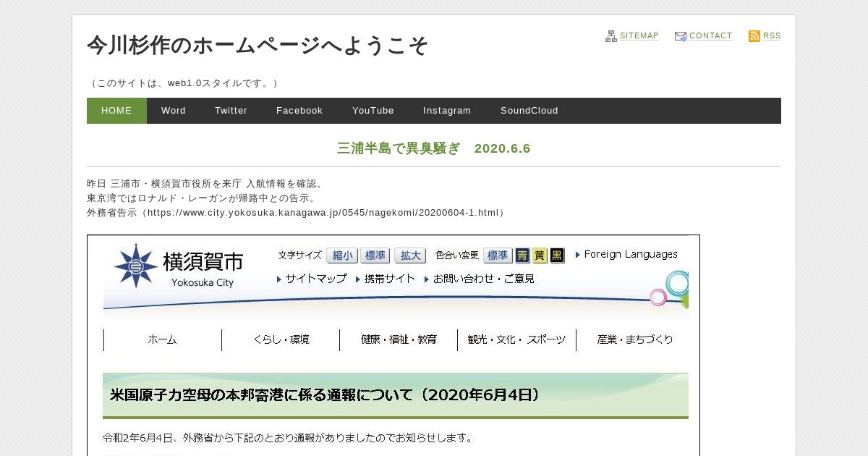Choose the 黄 yellow color scheme

pos(540,256)
